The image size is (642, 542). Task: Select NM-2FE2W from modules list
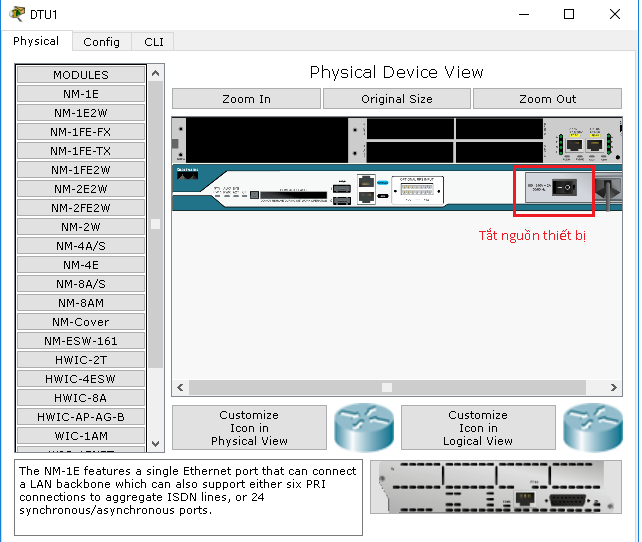[81, 208]
